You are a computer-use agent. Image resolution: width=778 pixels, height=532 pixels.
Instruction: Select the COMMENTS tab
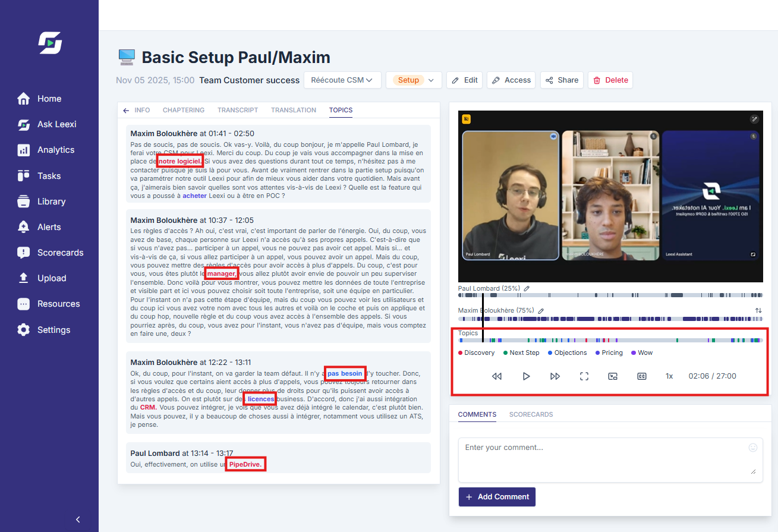click(477, 414)
